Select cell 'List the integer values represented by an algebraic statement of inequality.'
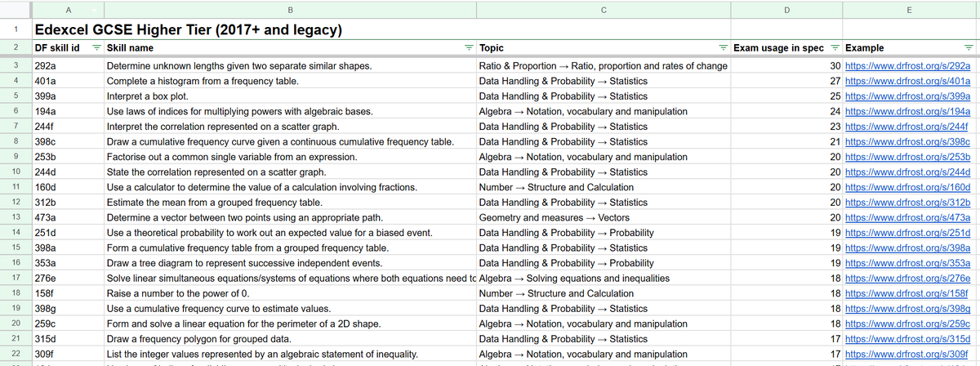This screenshot has height=366, width=980. point(290,354)
